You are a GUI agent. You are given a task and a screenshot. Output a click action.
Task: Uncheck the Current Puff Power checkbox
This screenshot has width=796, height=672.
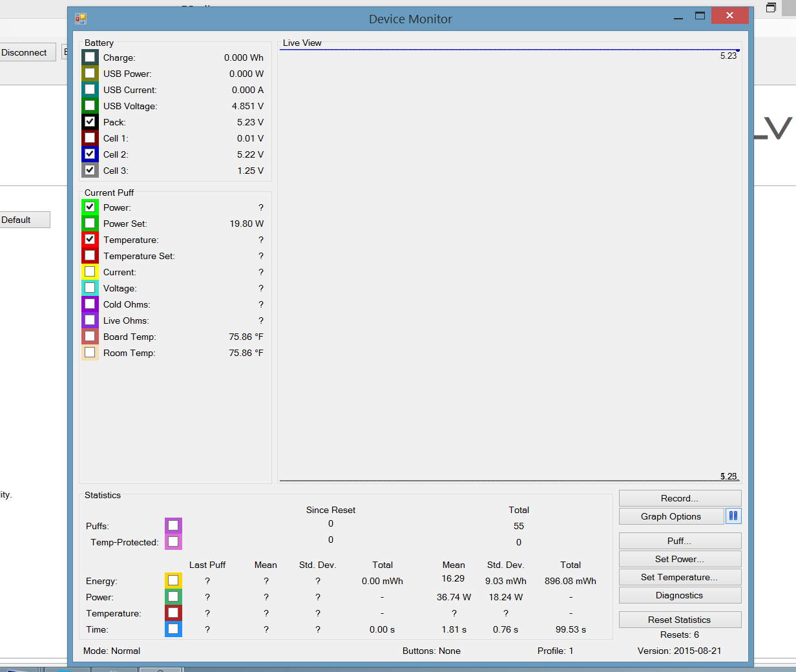click(90, 207)
